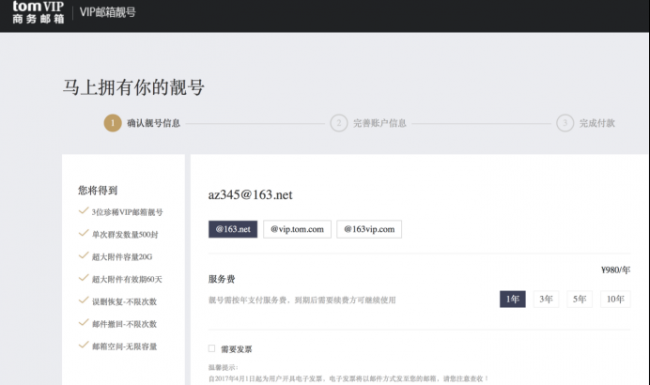
Task: Click the 温馨提示 note label
Action: [223, 368]
